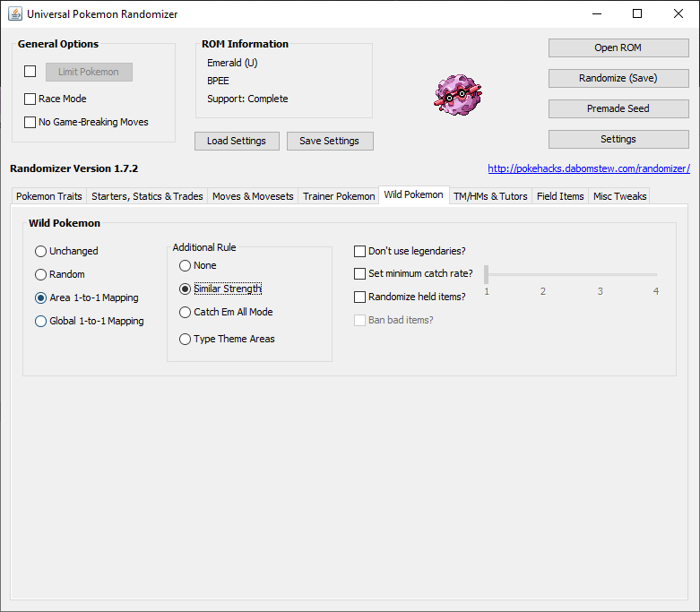This screenshot has height=612, width=700.
Task: Open the Trainer Pokemon tab
Action: (x=339, y=196)
